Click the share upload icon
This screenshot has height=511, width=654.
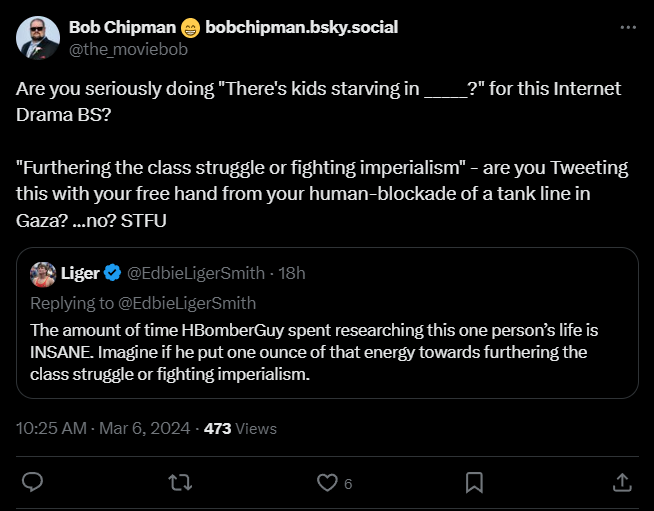coord(621,483)
